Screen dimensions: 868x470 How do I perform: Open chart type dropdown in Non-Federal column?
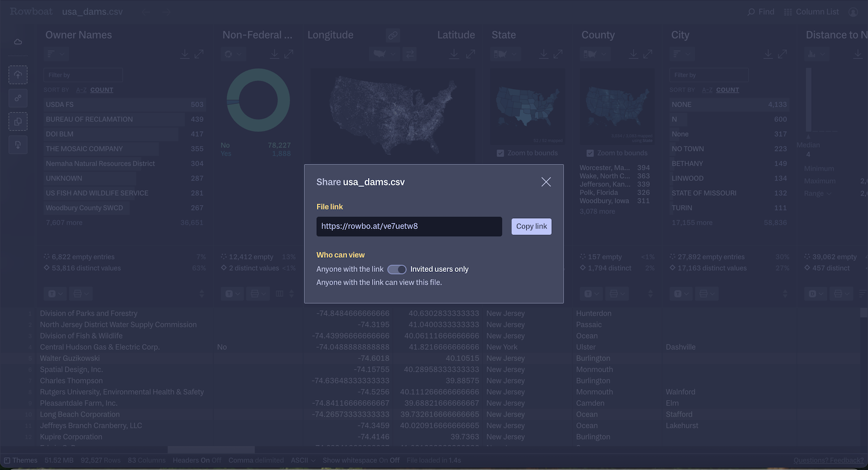(233, 54)
